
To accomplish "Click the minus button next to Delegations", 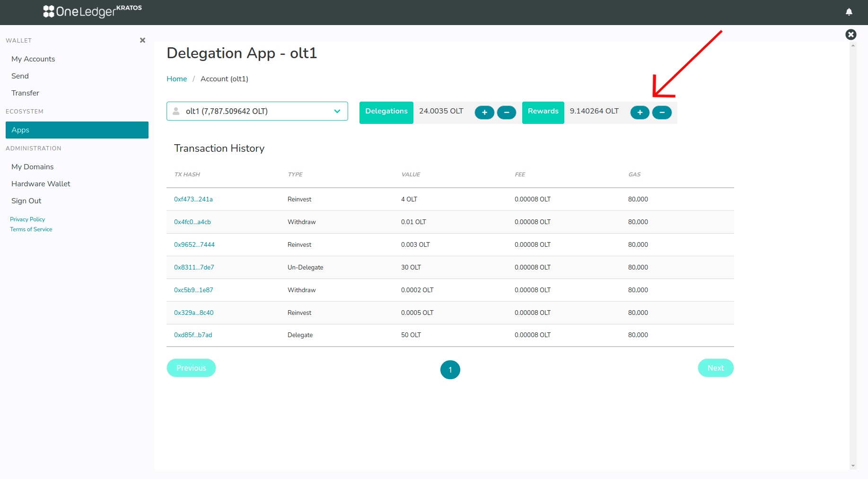I will (506, 113).
